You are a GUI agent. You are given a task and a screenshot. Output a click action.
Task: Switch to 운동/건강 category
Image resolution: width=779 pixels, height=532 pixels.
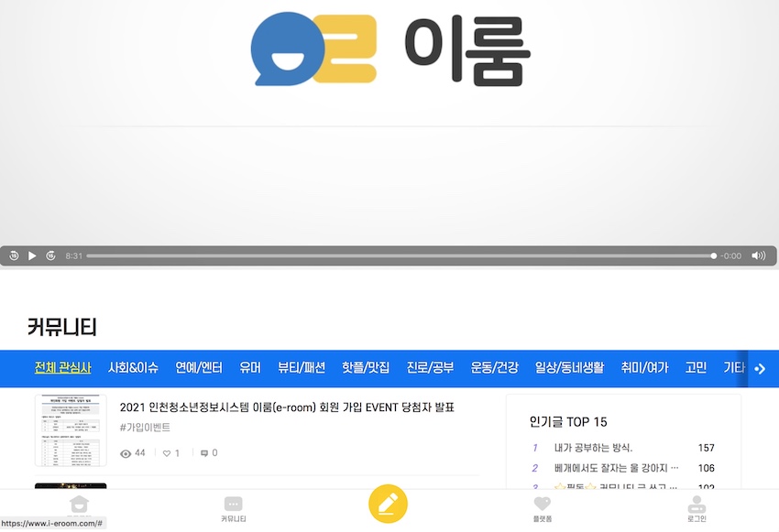point(494,368)
